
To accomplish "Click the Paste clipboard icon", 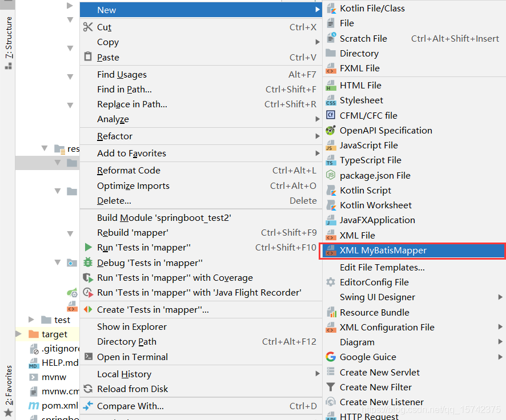I will pos(88,56).
